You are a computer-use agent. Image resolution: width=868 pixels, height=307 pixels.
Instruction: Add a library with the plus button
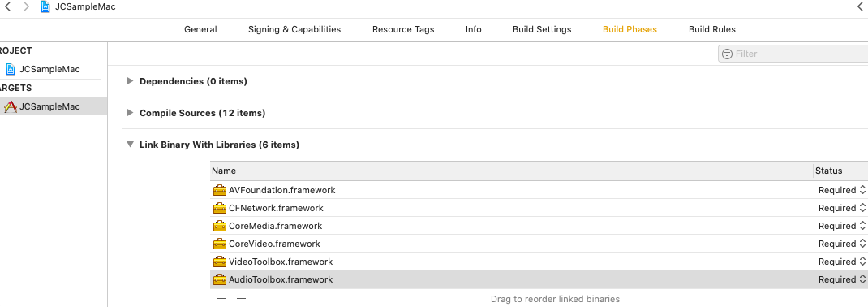pos(221,299)
